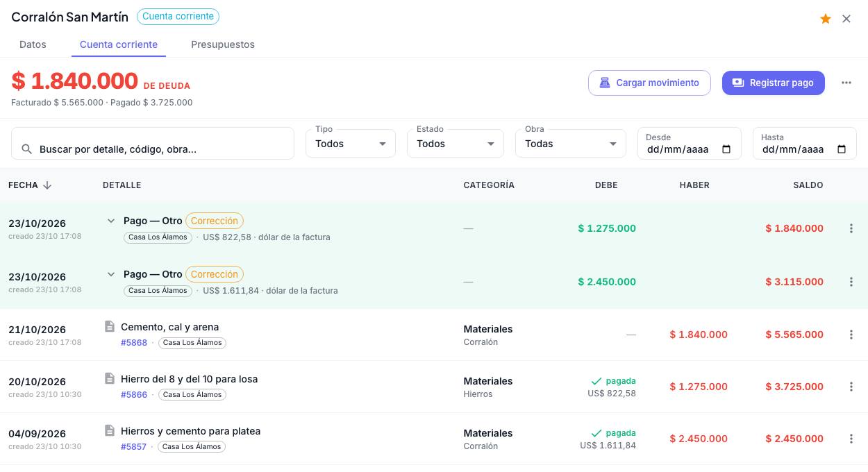
Task: Open calendar picker in Desde field
Action: pyautogui.click(x=727, y=149)
